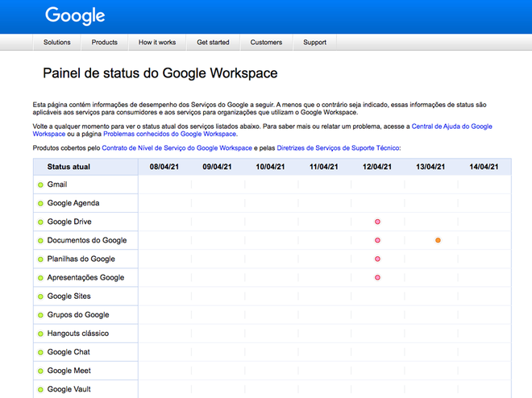Open Contrato de Nível de Serviço link
Screen dimensions: 532x398
[177, 148]
